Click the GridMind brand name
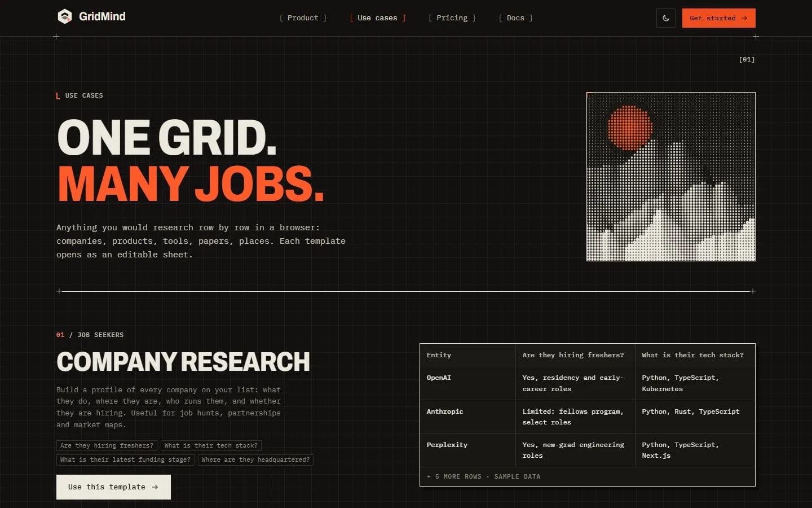Image resolution: width=812 pixels, height=508 pixels. [102, 16]
